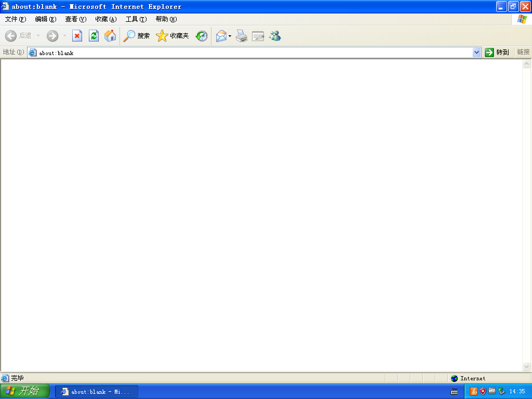Click the Refresh page icon

click(x=94, y=36)
